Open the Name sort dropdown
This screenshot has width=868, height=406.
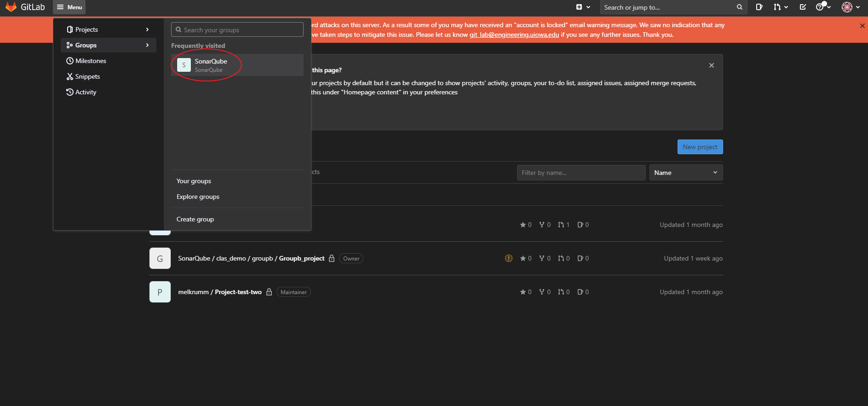pos(685,173)
